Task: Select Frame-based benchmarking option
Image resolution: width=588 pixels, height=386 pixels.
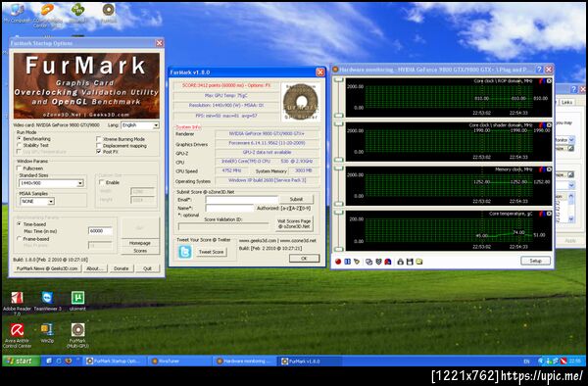Action: (20, 239)
